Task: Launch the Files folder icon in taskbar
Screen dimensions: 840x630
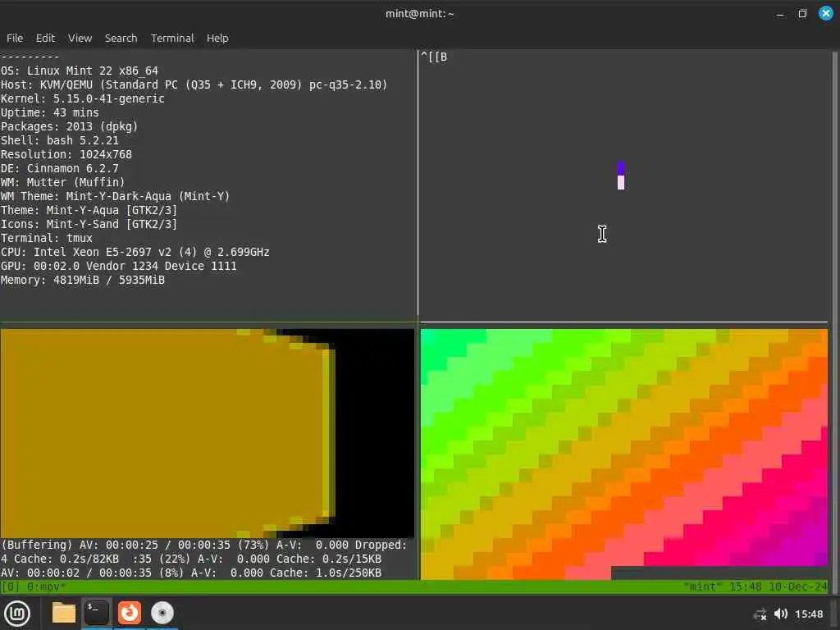Action: pos(63,613)
